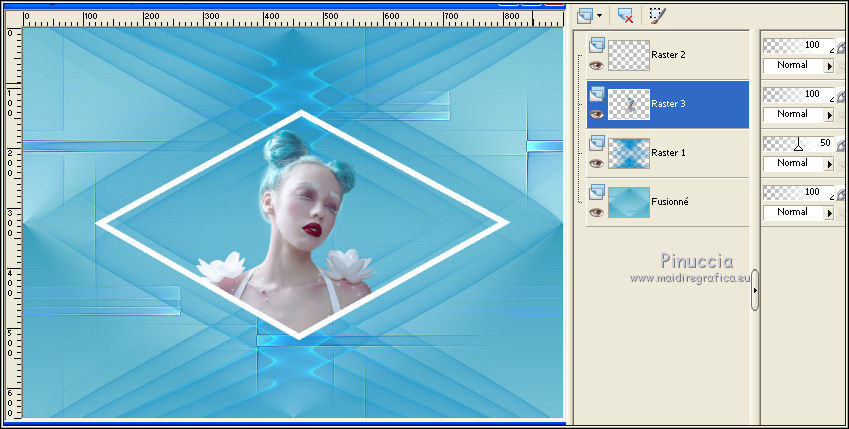The height and width of the screenshot is (429, 849).
Task: Click the blend mode arrow button beside Raster 2
Action: pyautogui.click(x=829, y=66)
